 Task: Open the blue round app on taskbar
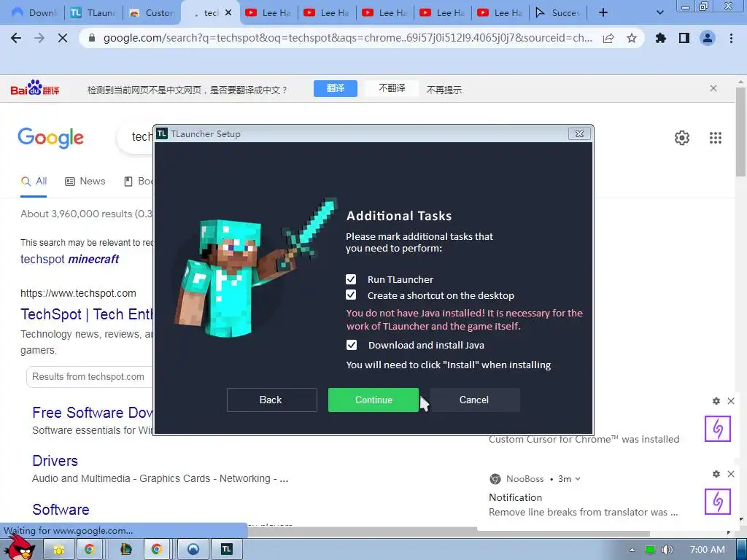coord(193,550)
